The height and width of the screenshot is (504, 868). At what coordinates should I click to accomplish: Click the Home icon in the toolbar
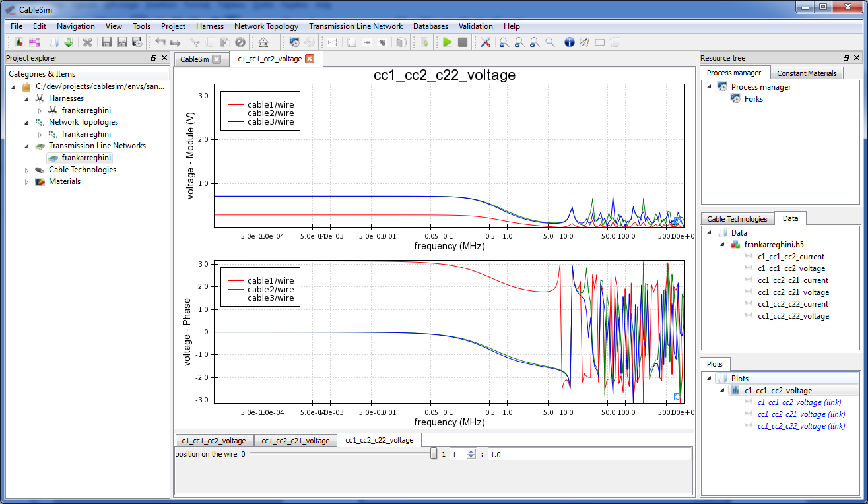point(263,42)
